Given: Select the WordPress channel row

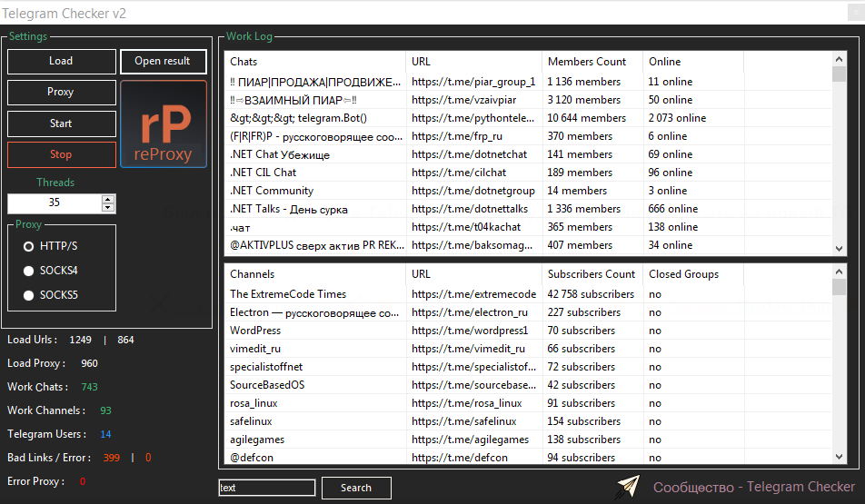Looking at the screenshot, I should pyautogui.click(x=528, y=331).
